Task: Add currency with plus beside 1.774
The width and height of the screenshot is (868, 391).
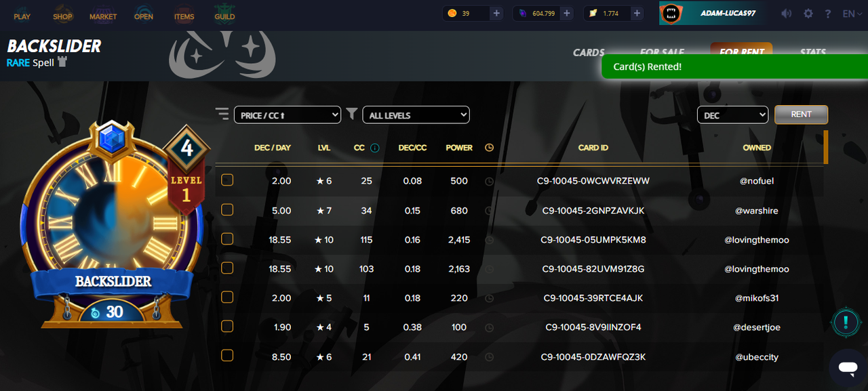Action: tap(637, 14)
